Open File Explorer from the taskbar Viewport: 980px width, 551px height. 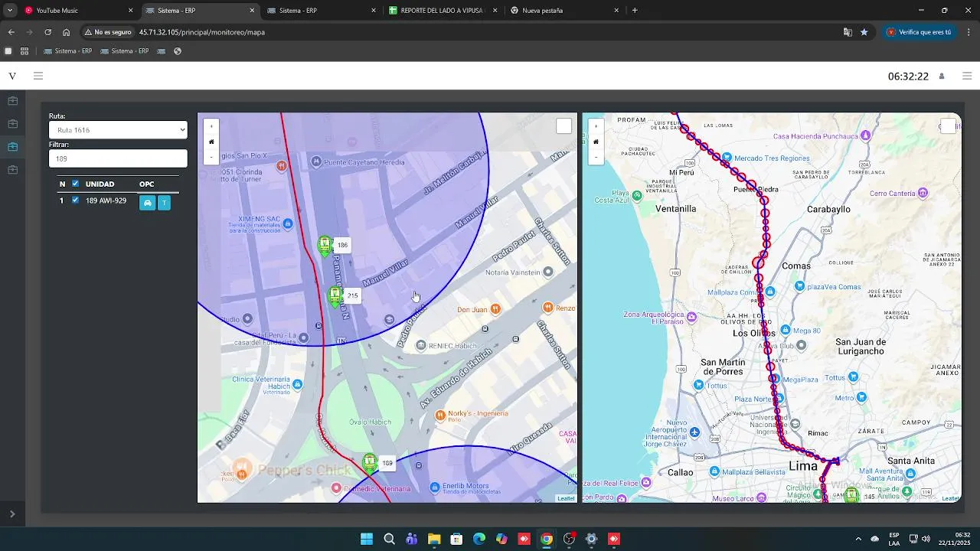tap(434, 539)
